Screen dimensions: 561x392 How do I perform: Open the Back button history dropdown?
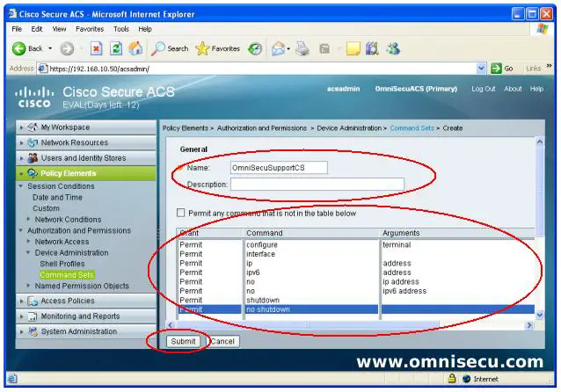coord(50,48)
